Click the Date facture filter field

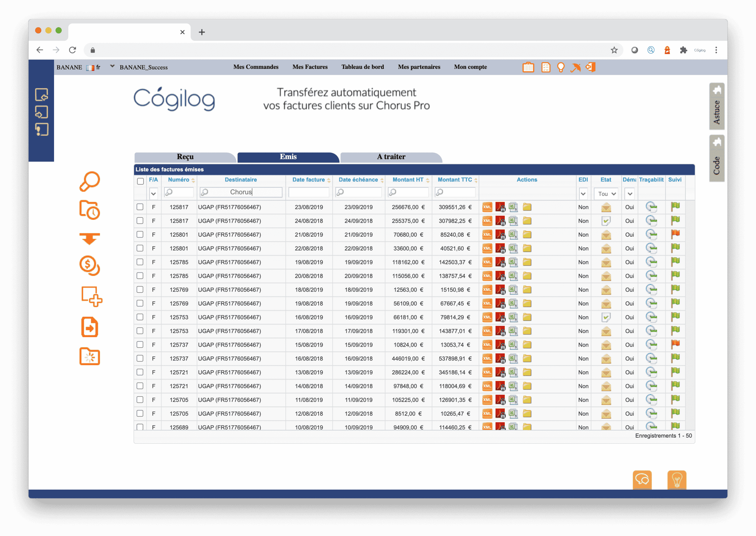tap(309, 192)
